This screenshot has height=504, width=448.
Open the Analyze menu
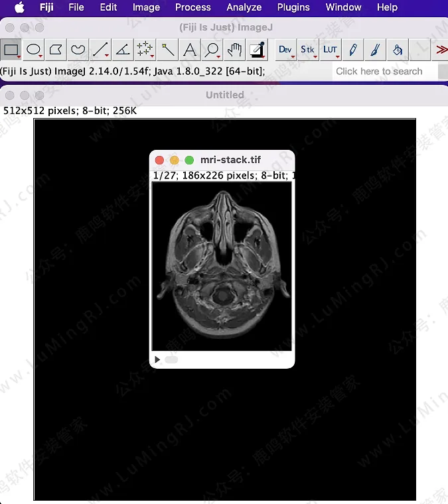(x=244, y=8)
